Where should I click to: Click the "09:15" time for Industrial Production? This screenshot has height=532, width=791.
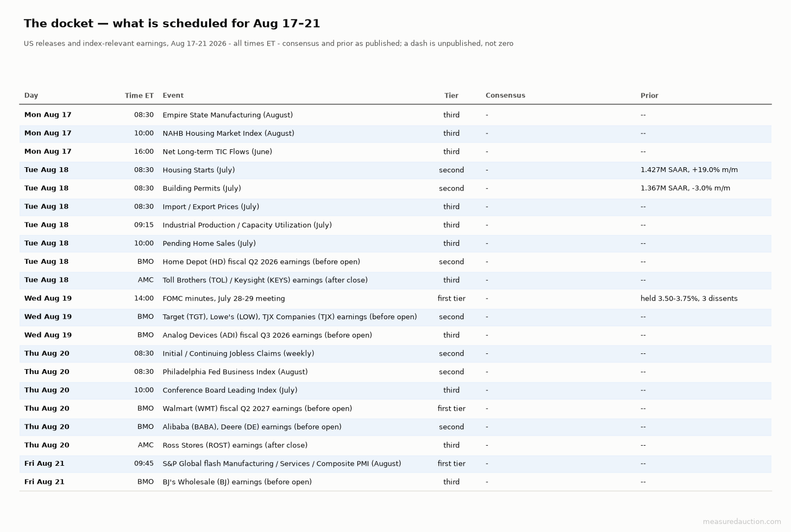pyautogui.click(x=144, y=225)
